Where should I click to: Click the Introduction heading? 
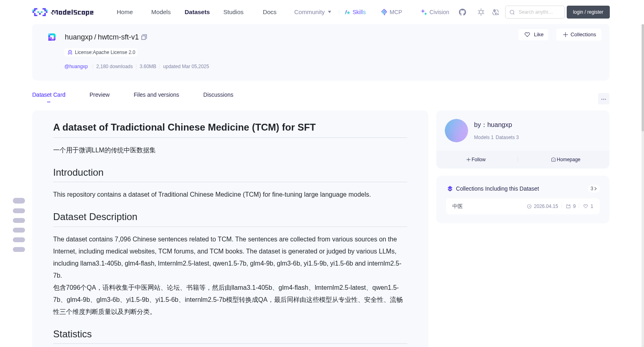pyautogui.click(x=78, y=172)
